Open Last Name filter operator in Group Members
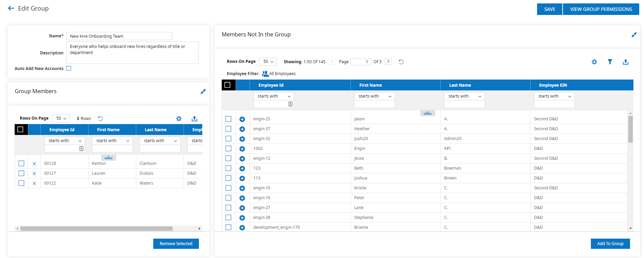The width and height of the screenshot is (644, 258). [160, 141]
